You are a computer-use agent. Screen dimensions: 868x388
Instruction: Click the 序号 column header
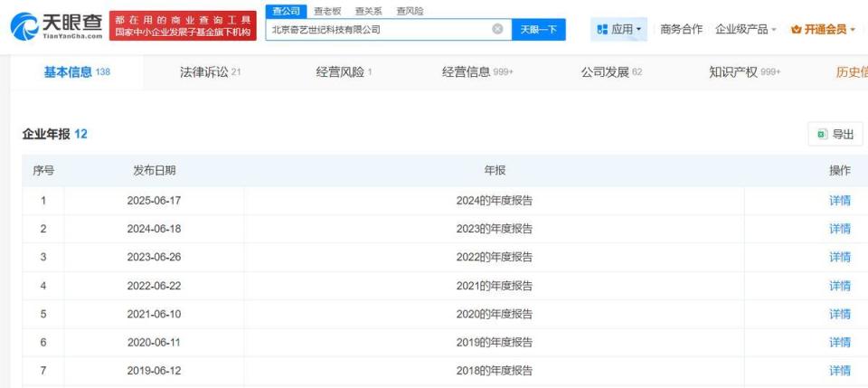tap(43, 170)
